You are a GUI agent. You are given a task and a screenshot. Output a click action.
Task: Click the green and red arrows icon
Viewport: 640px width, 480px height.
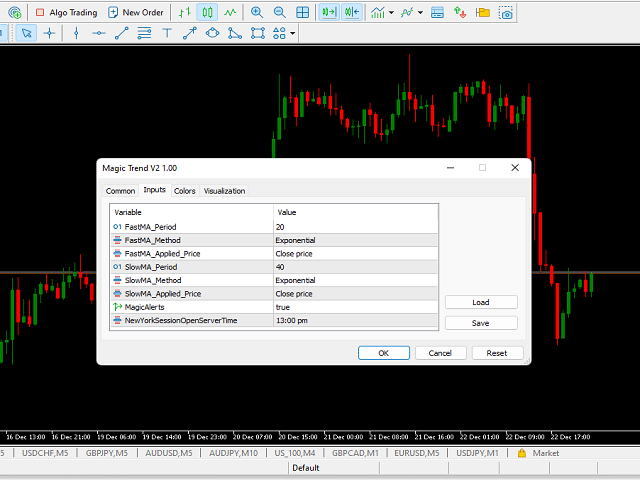tap(460, 13)
